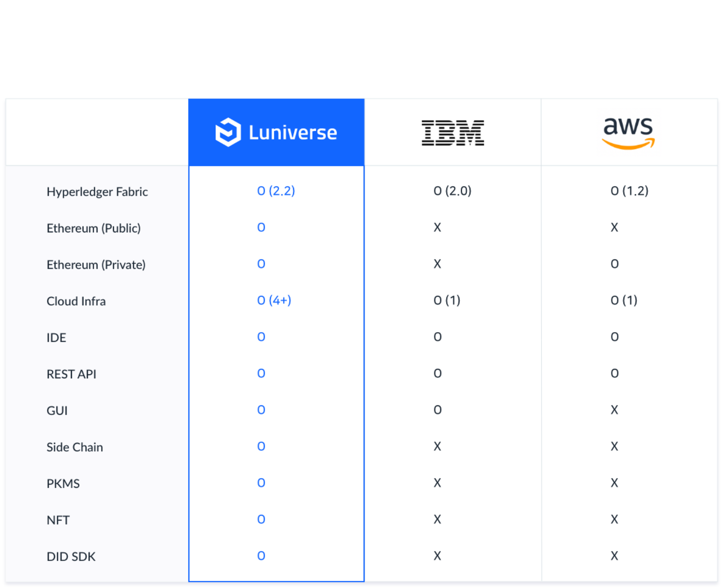This screenshot has height=588, width=722.
Task: Click the O (2.2) Hyperledger Fabric value
Action: (276, 191)
